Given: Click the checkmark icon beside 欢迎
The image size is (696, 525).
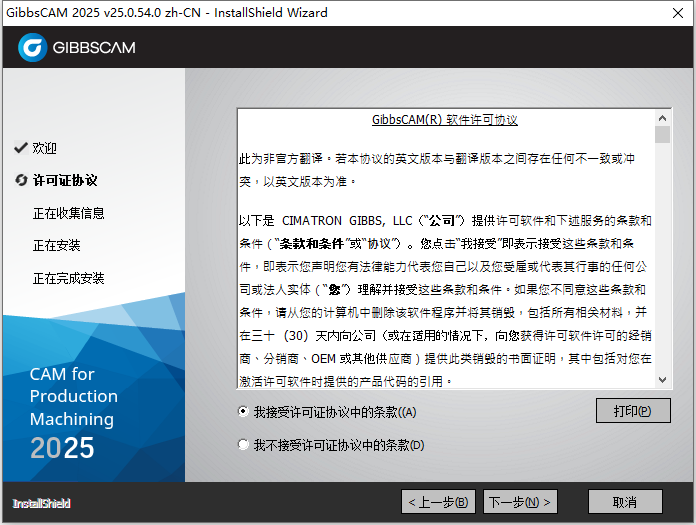Looking at the screenshot, I should click(x=21, y=147).
